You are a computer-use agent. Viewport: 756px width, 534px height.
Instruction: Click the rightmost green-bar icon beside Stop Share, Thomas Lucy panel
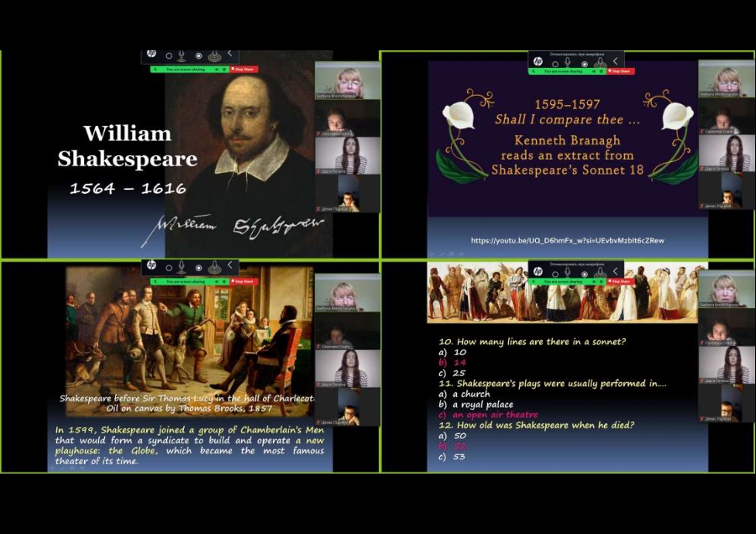[224, 281]
